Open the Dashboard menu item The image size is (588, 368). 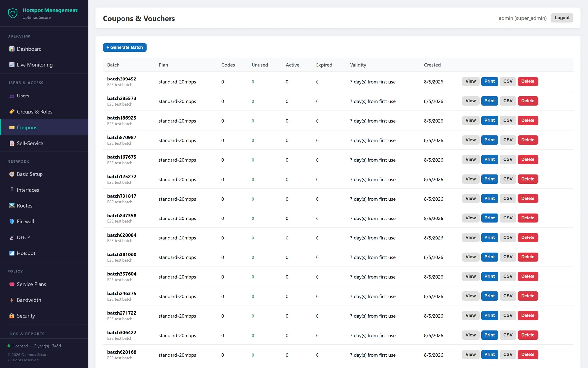44,49
